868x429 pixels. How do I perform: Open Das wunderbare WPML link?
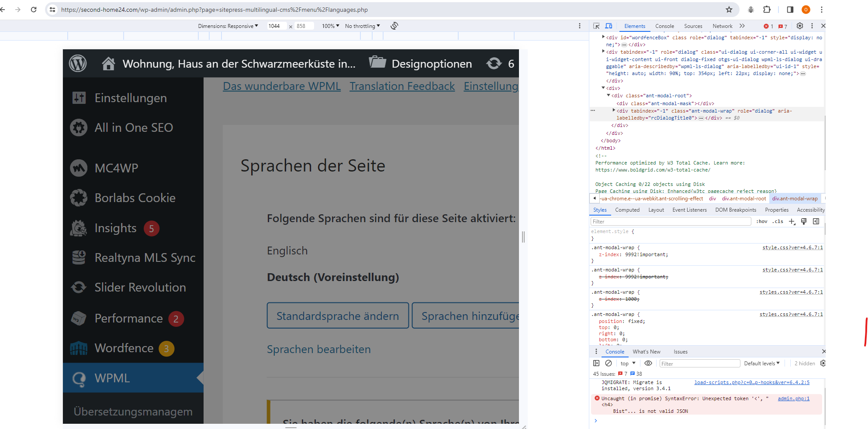click(x=282, y=86)
